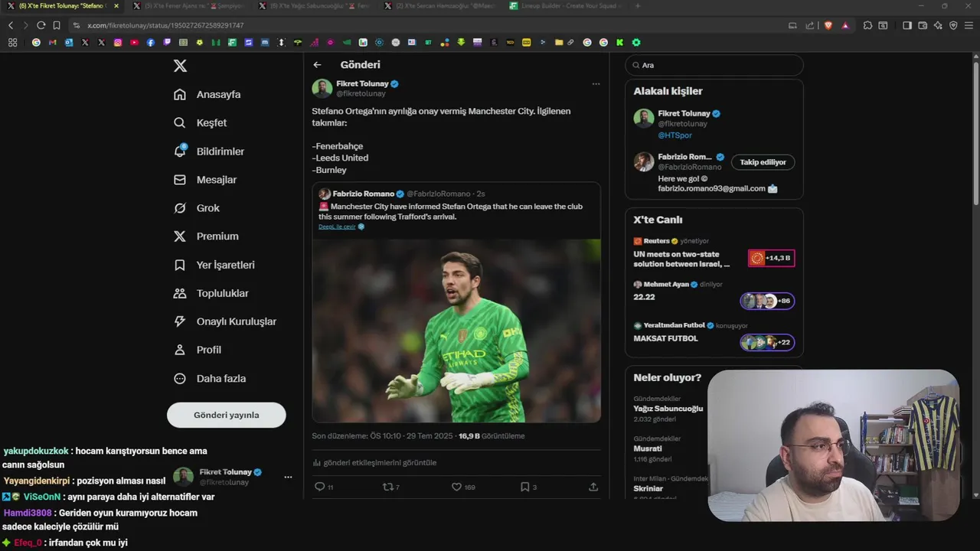Screen dimensions: 980x551
Task: Toggle browser sidebar panel icon
Action: coord(907,25)
